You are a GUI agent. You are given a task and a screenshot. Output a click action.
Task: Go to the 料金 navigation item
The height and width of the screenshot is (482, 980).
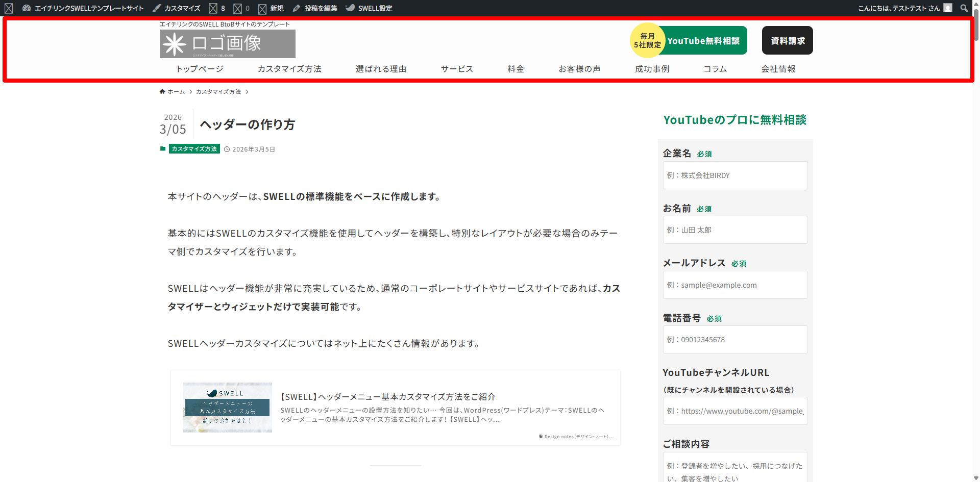[x=516, y=69]
